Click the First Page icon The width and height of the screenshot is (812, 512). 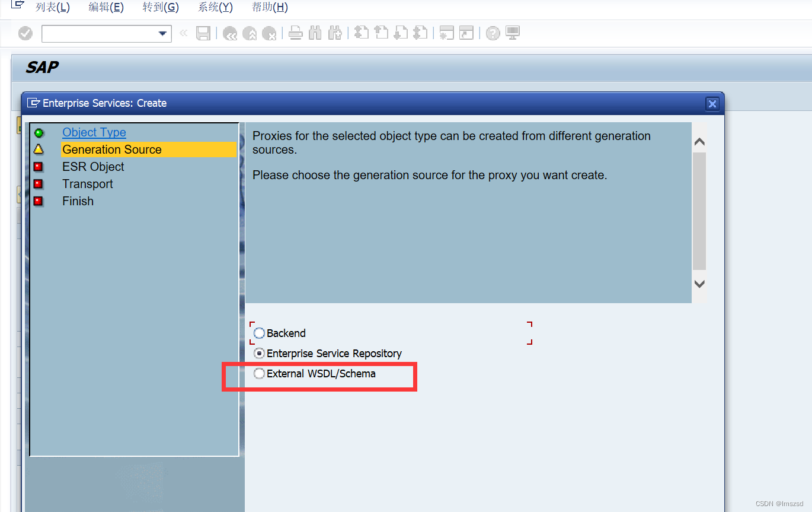[x=362, y=33]
